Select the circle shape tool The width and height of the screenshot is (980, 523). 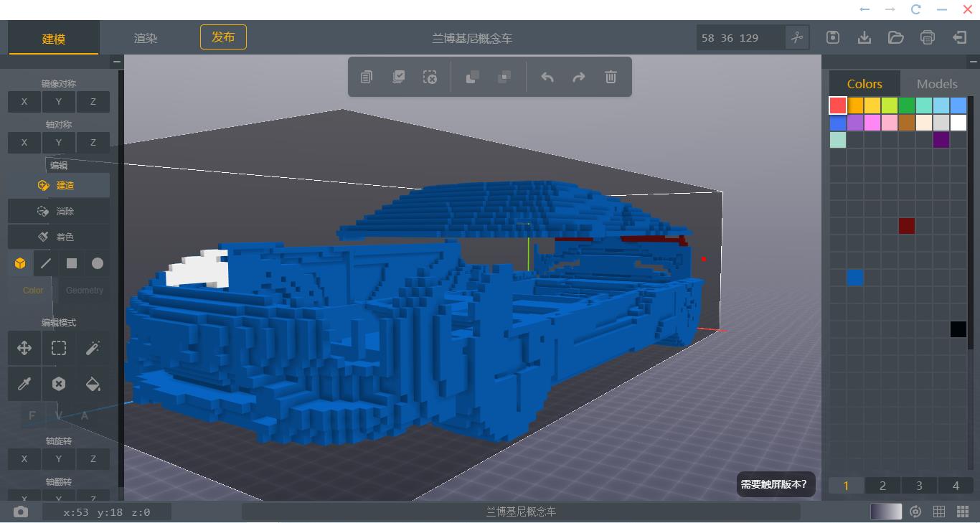98,264
